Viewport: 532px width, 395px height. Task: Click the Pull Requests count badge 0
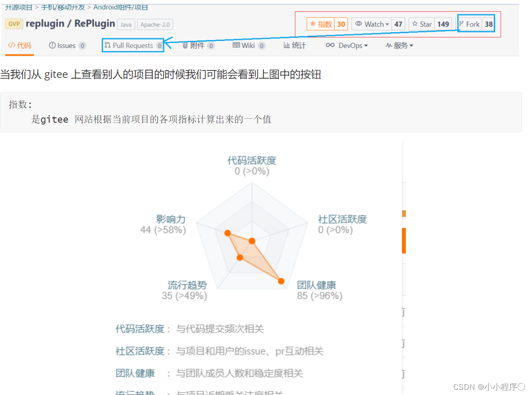tap(160, 46)
